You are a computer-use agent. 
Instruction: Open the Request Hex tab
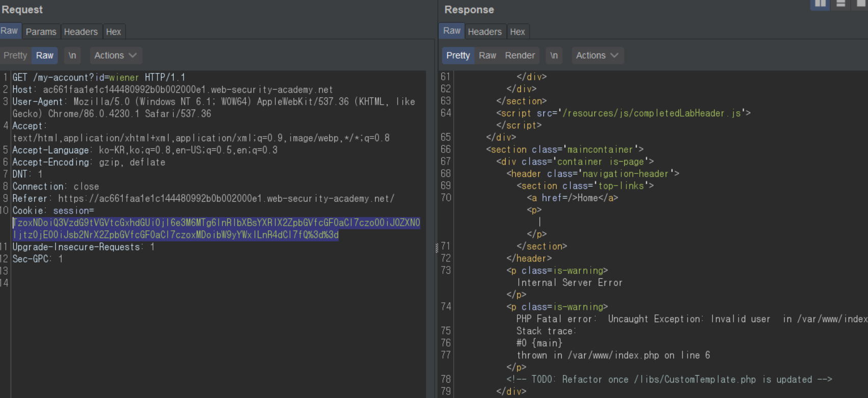[x=113, y=32]
